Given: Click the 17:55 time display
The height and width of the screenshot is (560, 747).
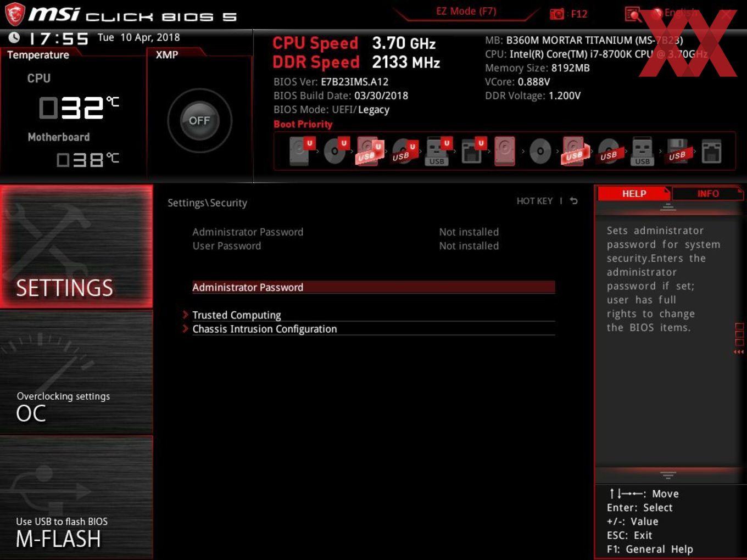Looking at the screenshot, I should pos(58,38).
